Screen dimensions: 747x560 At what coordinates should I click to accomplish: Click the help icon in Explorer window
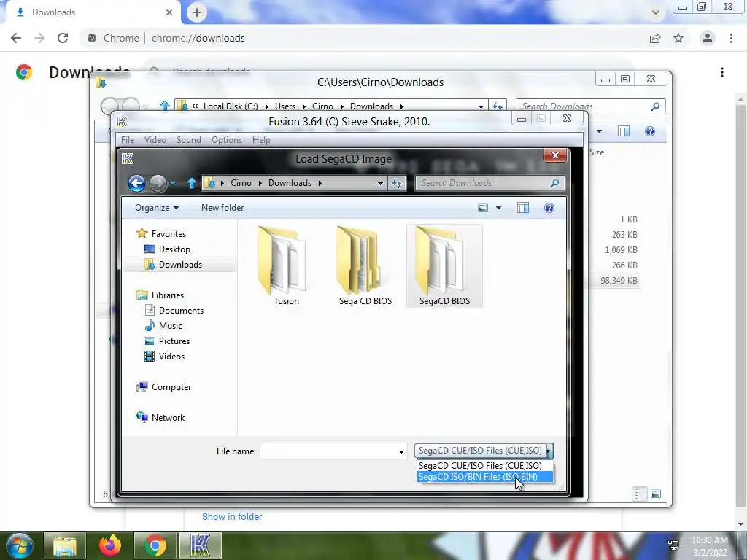tap(650, 131)
